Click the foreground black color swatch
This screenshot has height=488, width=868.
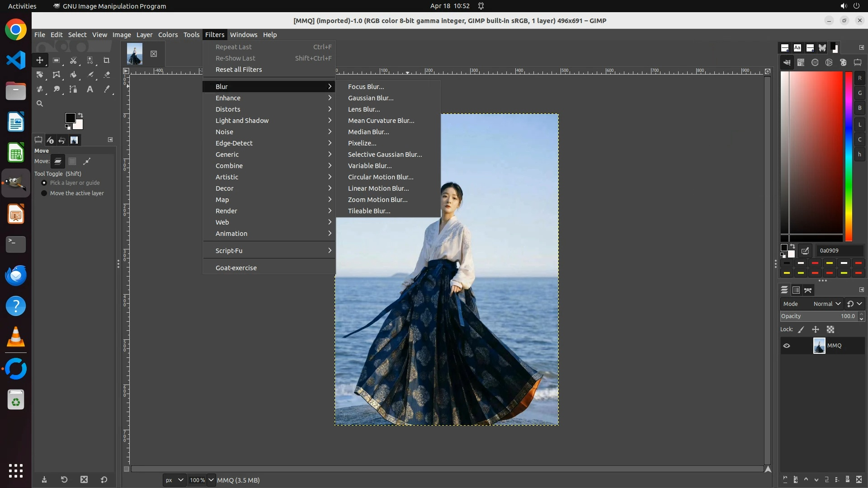coord(70,118)
